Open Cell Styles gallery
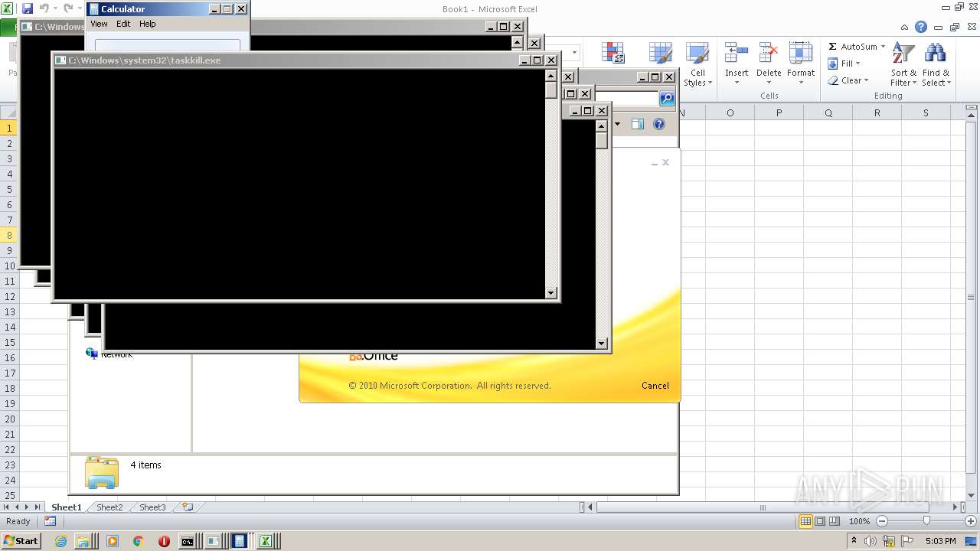 pos(697,65)
